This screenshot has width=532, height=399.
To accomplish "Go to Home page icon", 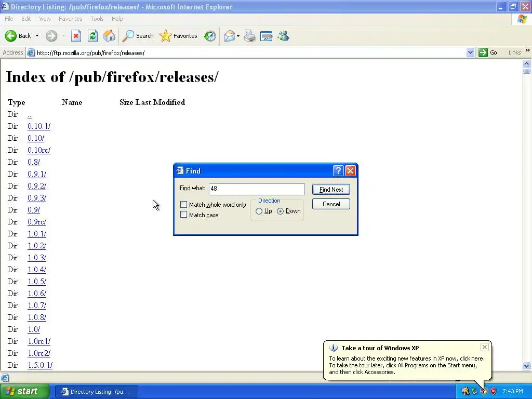I will pos(109,36).
